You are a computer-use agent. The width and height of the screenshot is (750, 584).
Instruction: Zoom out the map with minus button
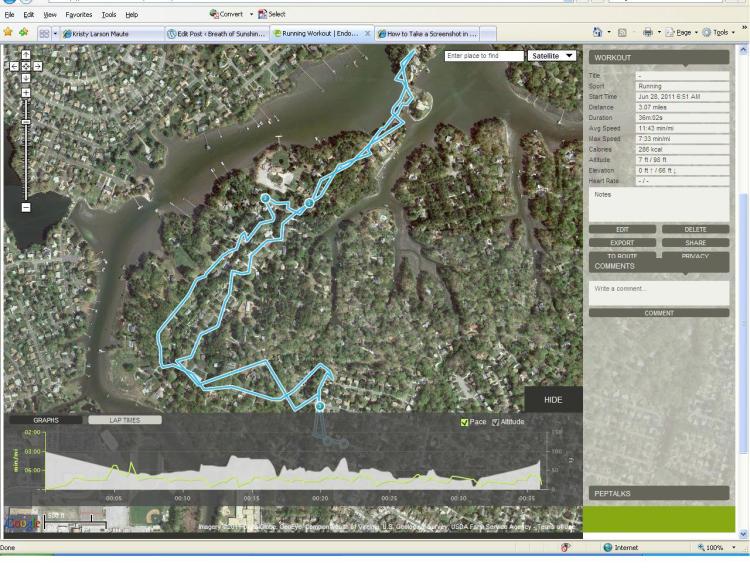point(26,208)
